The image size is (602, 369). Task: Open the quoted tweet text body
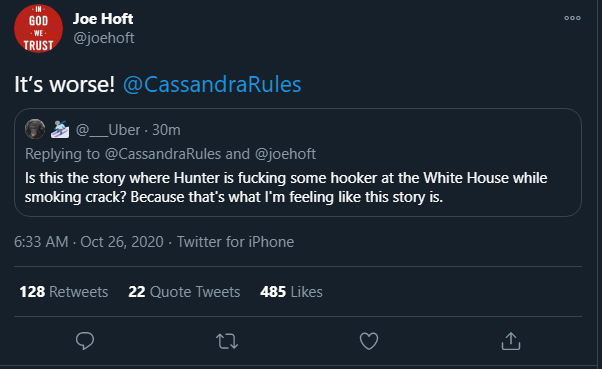[x=286, y=187]
